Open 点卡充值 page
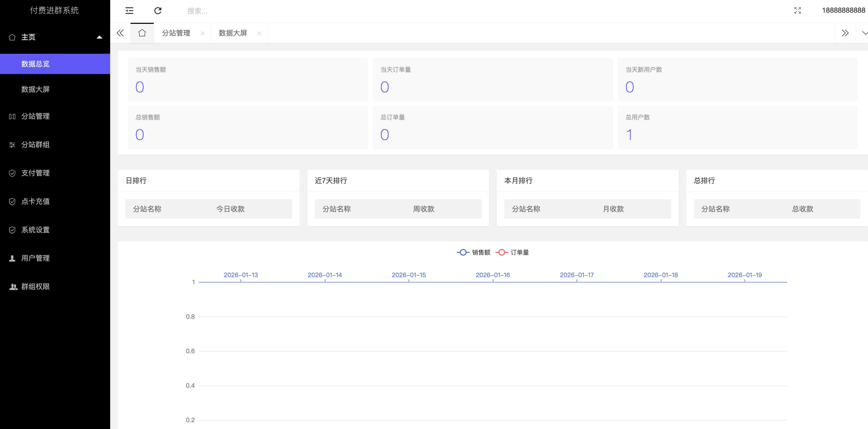This screenshot has width=868, height=429. [35, 201]
